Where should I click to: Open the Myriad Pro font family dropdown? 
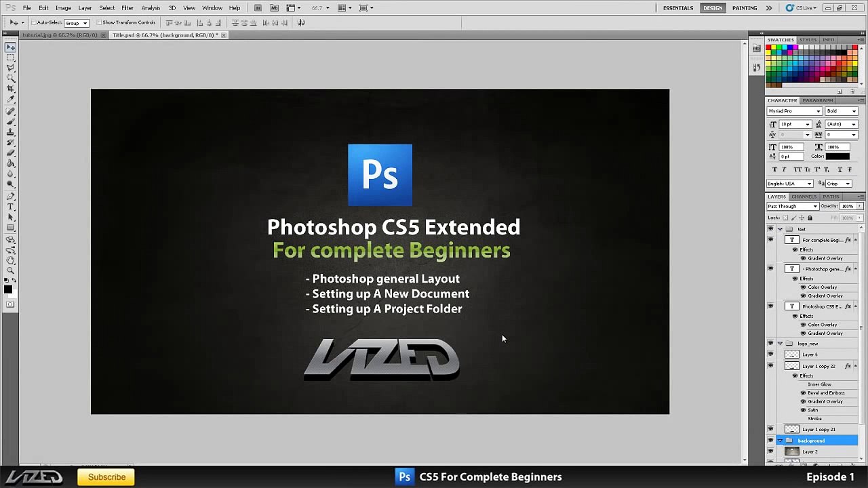coord(794,111)
